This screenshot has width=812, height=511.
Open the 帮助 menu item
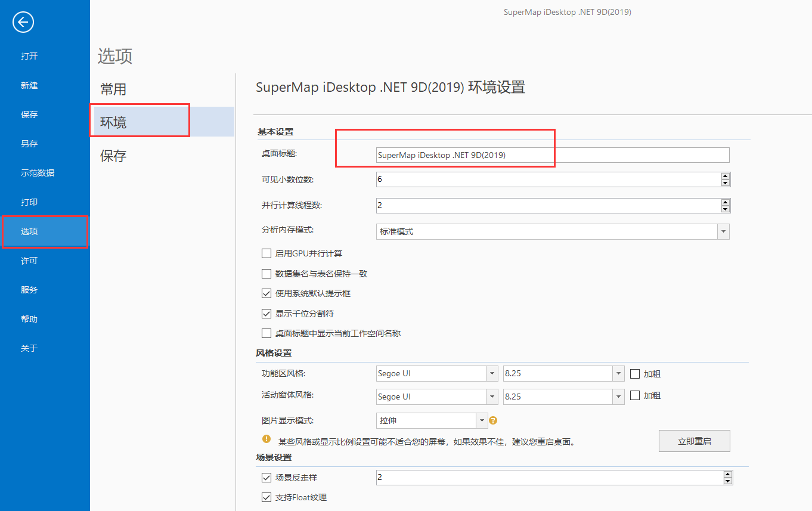(x=29, y=319)
